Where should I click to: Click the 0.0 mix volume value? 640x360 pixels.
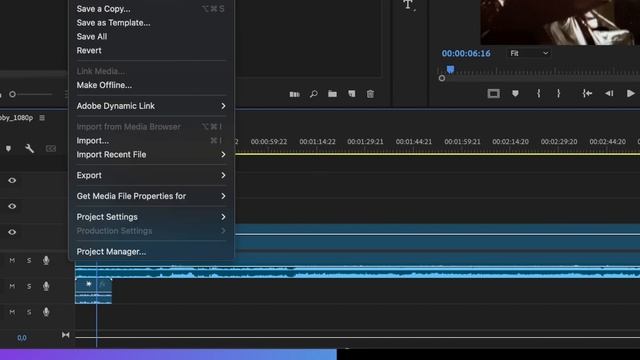[x=22, y=338]
